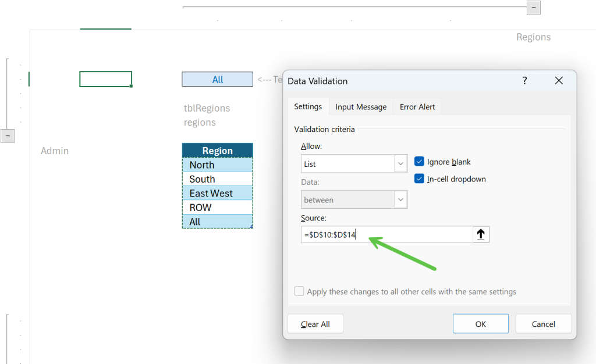
Task: Collapse the Source range selector arrow button
Action: (481, 234)
